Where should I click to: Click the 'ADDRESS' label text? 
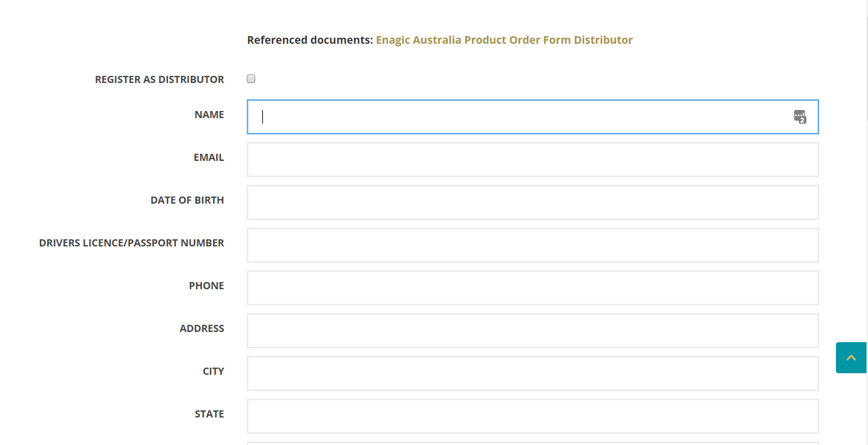pos(201,329)
